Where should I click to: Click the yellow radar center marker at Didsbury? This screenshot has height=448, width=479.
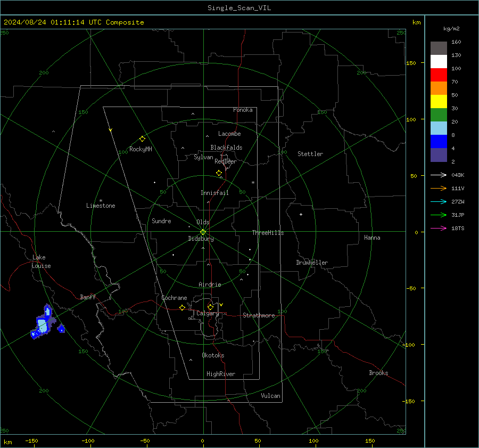click(x=203, y=232)
